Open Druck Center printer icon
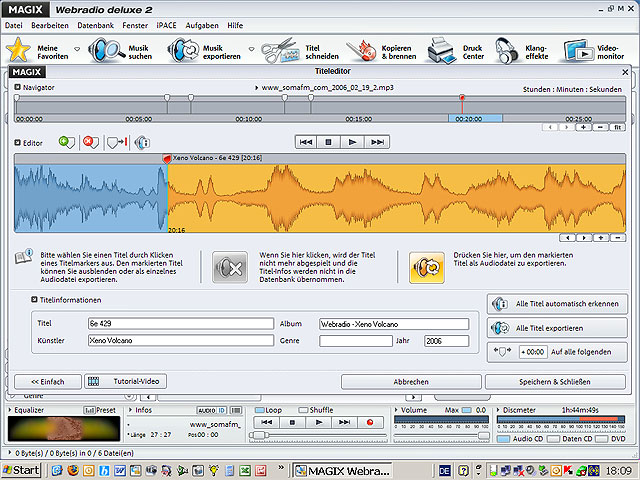Image resolution: width=640 pixels, height=480 pixels. tap(442, 50)
